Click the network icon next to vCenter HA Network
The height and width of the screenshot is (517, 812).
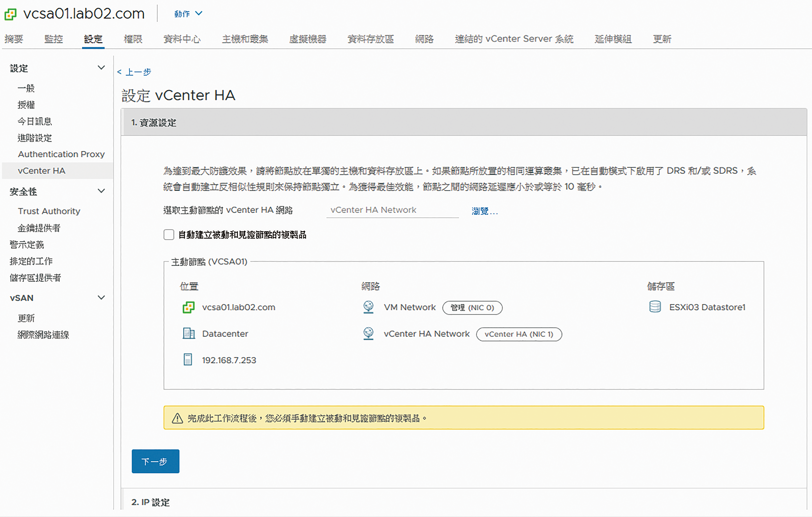368,333
